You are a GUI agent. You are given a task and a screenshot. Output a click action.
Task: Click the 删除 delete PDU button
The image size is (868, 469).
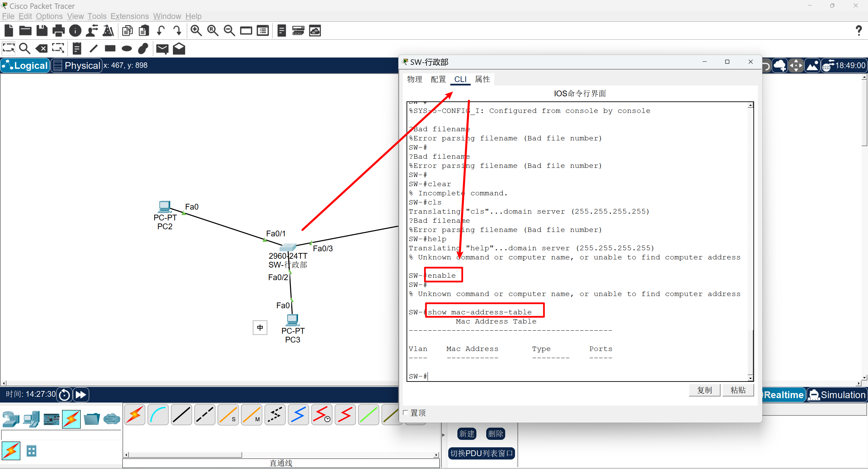tap(495, 434)
